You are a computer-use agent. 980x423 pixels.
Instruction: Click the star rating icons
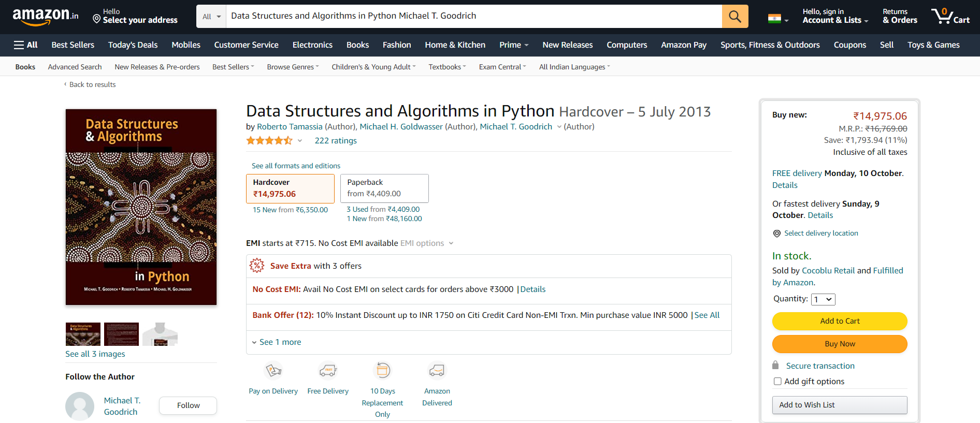pyautogui.click(x=269, y=140)
